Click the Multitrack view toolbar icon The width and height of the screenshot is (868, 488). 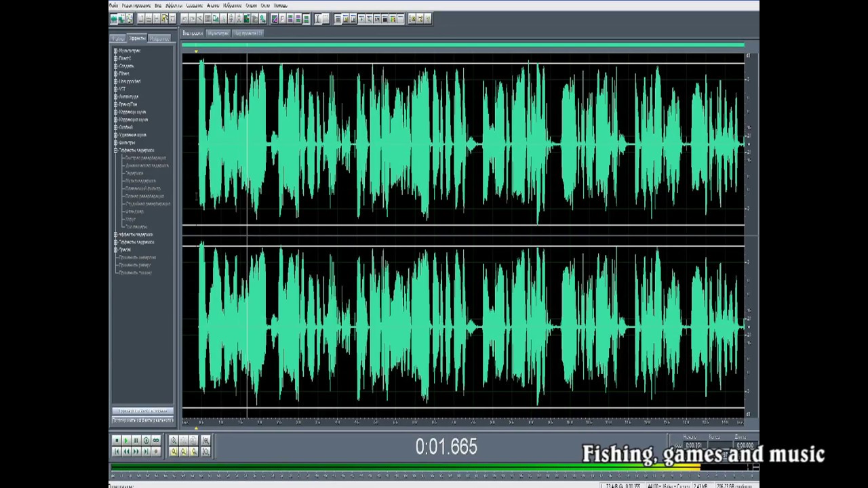[121, 18]
